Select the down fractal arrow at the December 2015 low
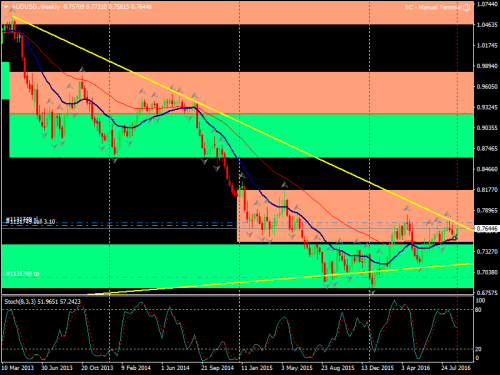The height and width of the screenshot is (375, 500). click(372, 292)
